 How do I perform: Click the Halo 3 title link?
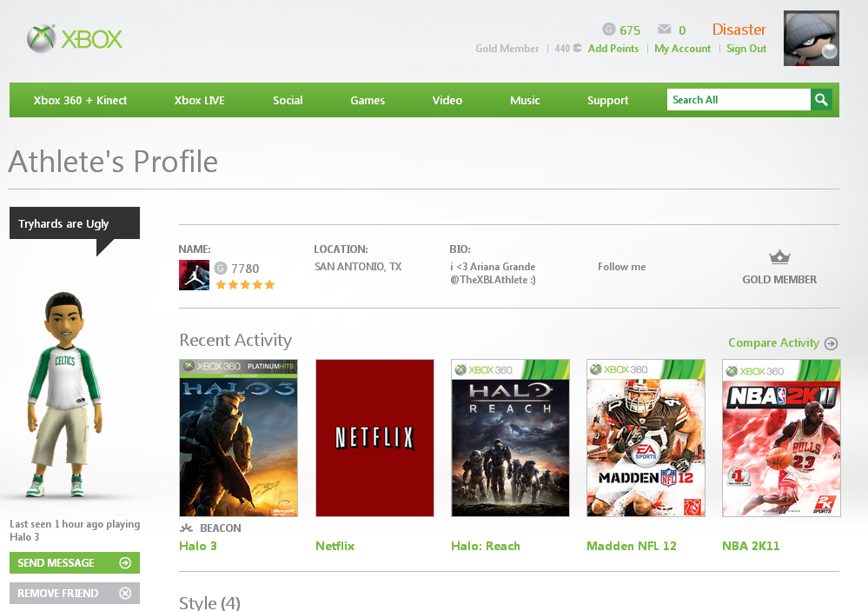click(198, 546)
